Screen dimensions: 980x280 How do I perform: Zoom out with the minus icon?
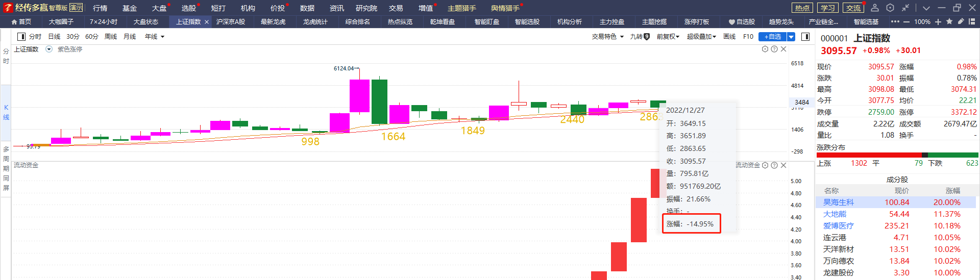pos(906,22)
